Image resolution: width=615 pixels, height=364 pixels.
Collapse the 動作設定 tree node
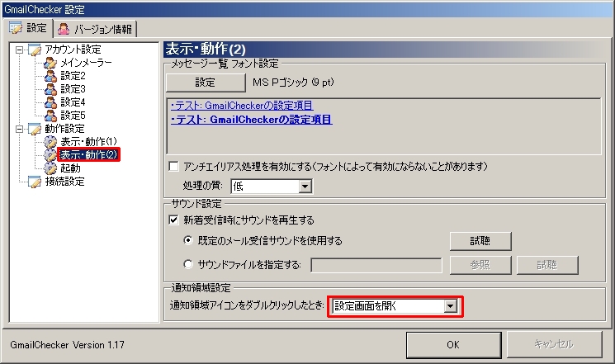[x=19, y=129]
